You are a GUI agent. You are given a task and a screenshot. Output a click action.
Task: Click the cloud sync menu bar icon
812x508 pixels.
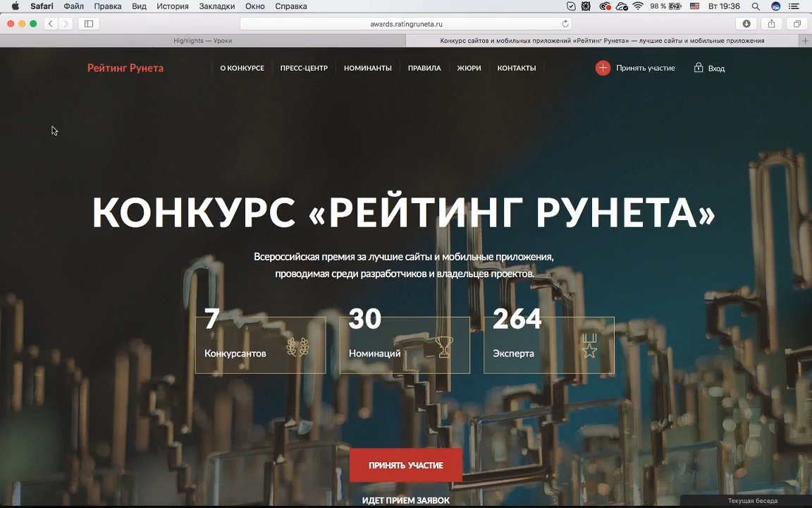pyautogui.click(x=622, y=6)
